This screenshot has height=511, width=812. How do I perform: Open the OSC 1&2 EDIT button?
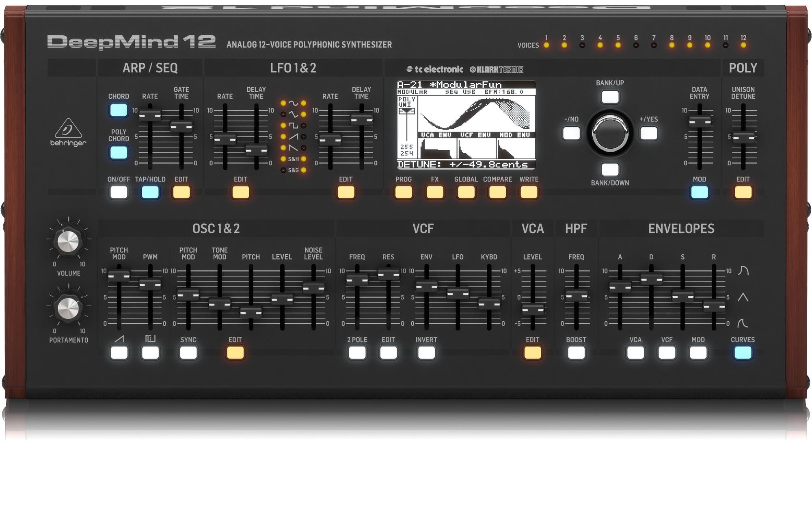click(235, 353)
